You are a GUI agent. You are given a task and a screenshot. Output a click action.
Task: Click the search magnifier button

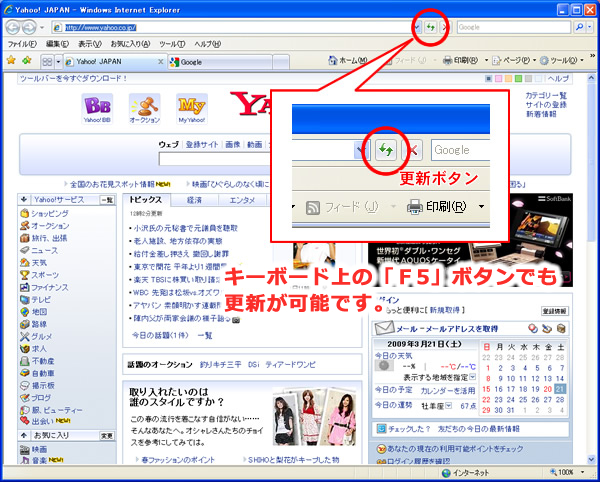[x=580, y=27]
